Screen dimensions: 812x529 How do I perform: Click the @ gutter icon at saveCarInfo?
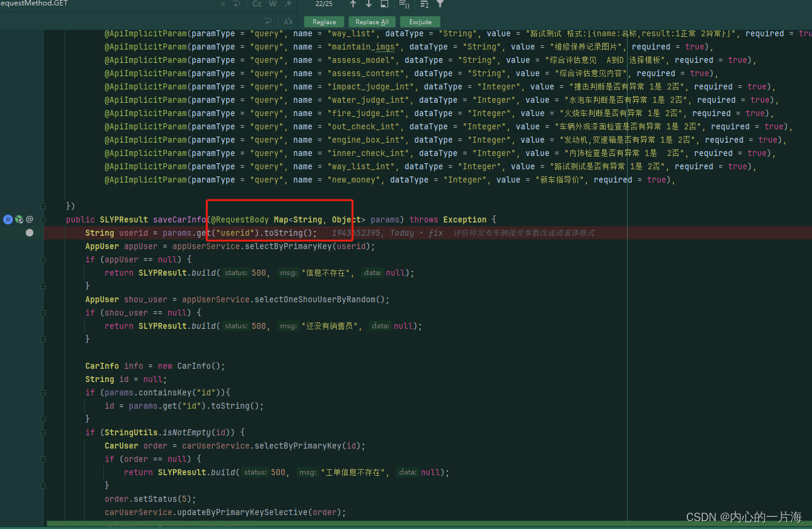pos(29,219)
